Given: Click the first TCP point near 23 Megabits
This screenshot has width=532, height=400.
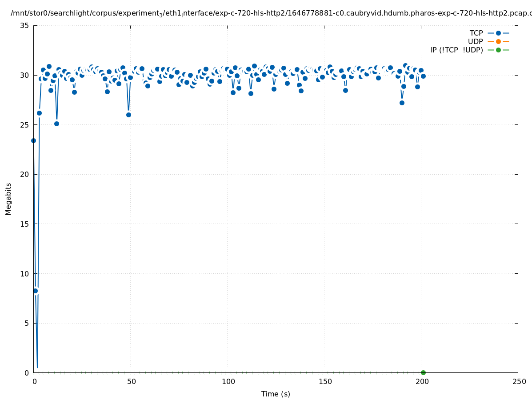Looking at the screenshot, I should [x=33, y=140].
